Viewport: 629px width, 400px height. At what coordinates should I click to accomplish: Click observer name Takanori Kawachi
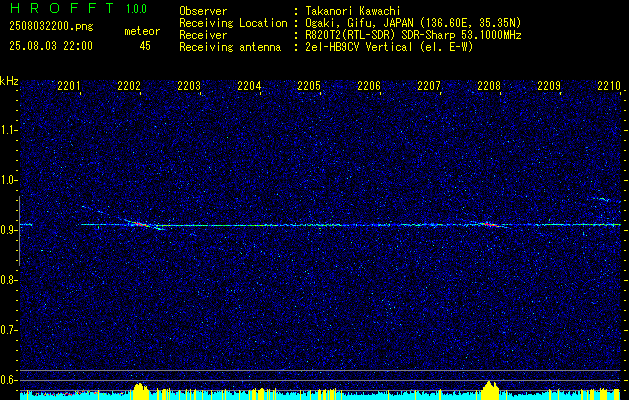[x=353, y=11]
